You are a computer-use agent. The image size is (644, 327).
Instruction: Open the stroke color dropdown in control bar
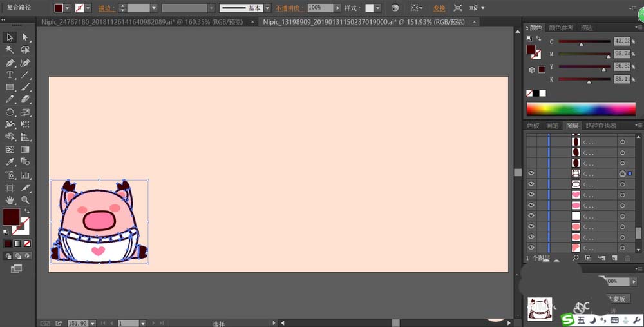coord(88,8)
